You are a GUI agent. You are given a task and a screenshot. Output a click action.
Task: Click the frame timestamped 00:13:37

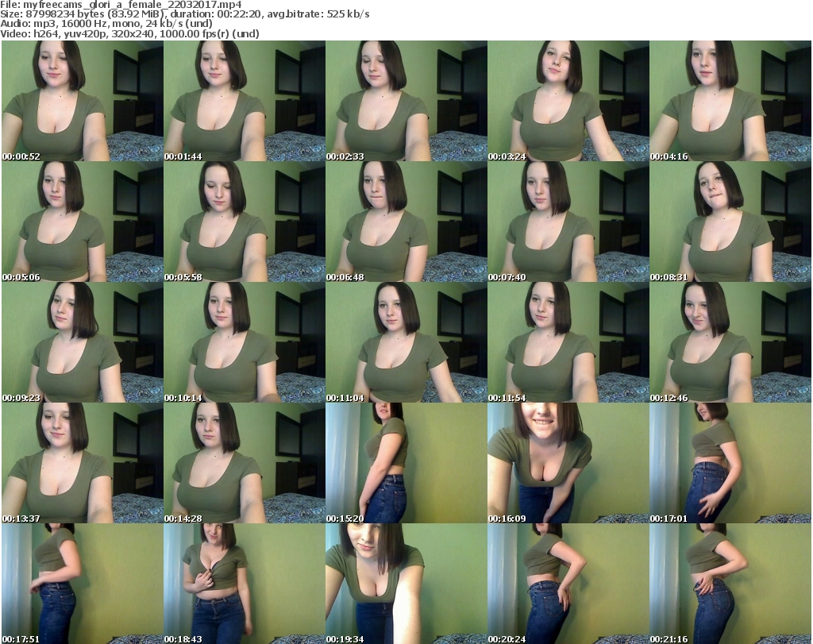click(83, 463)
